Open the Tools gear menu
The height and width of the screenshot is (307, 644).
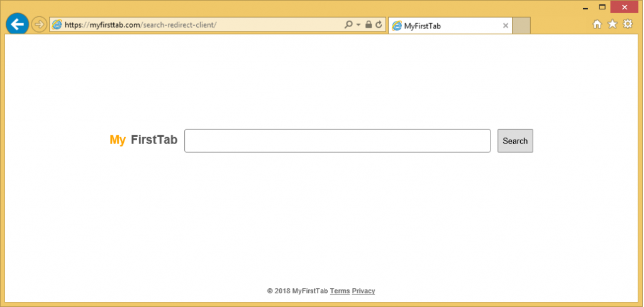point(628,25)
